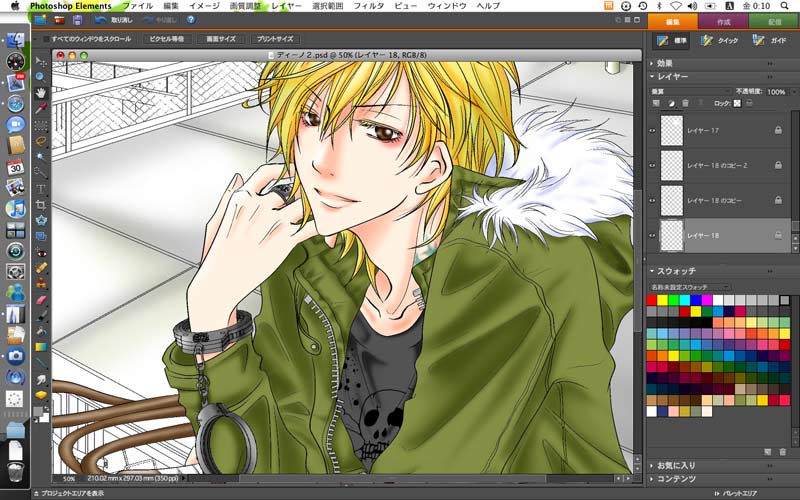Collapse the レイヤー panel
The height and width of the screenshot is (500, 800).
pos(652,76)
